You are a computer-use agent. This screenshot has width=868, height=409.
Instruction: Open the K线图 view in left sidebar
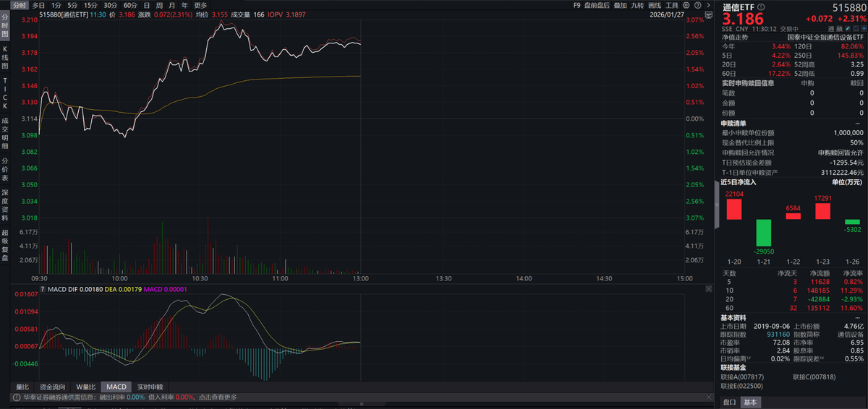[x=4, y=56]
